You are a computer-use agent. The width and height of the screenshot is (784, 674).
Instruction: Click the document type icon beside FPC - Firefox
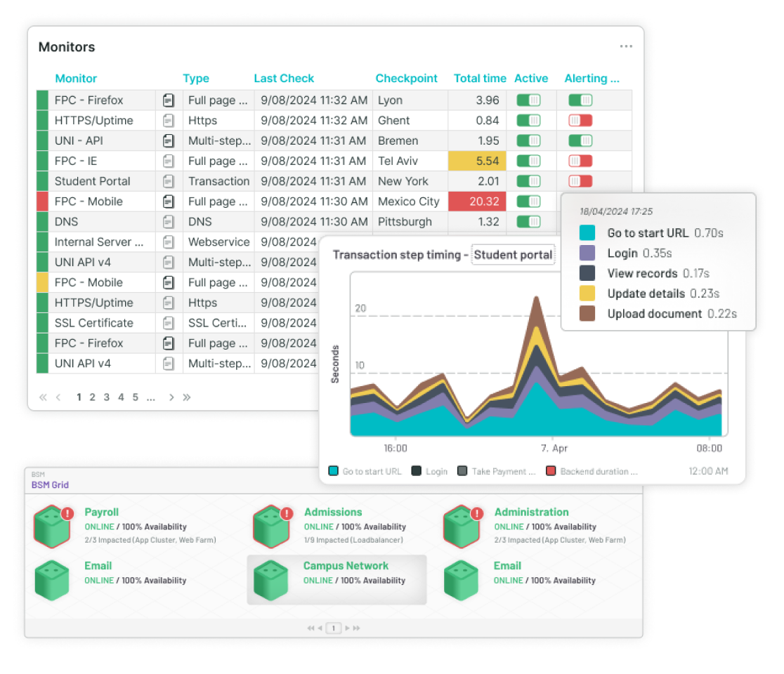(x=169, y=100)
